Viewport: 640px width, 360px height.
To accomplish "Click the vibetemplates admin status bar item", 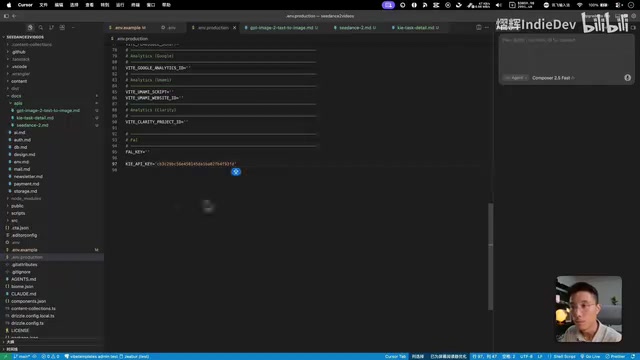I will tap(91, 356).
